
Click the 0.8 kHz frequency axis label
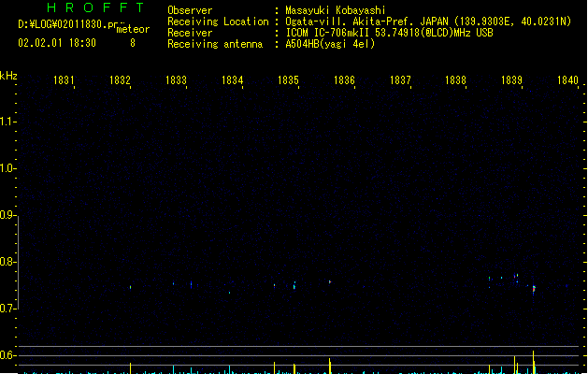tap(7, 262)
